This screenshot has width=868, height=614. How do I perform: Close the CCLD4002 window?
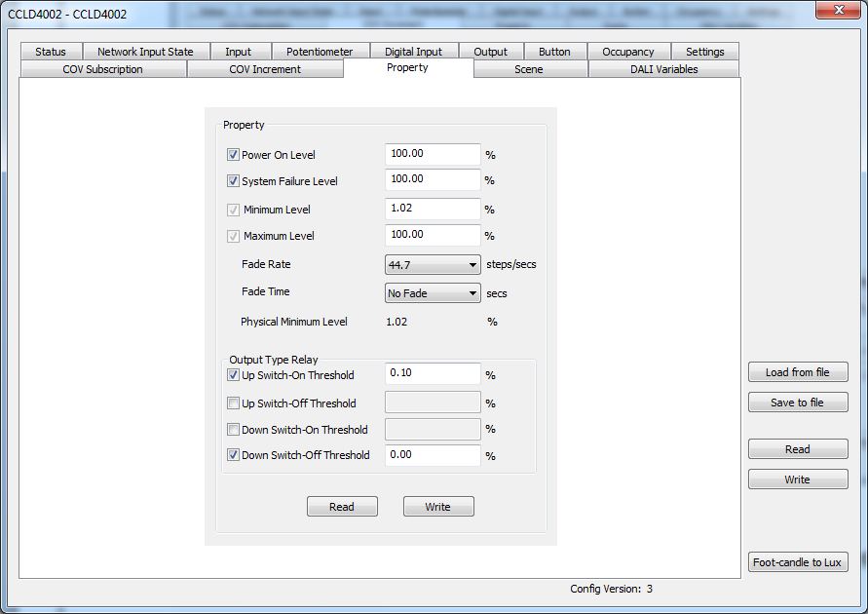839,10
